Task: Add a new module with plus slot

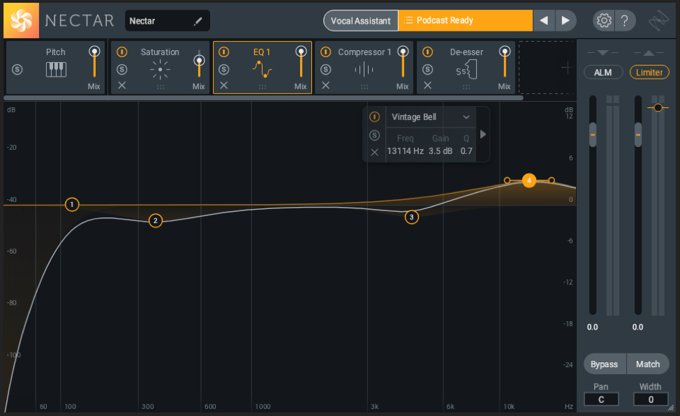Action: [x=566, y=68]
